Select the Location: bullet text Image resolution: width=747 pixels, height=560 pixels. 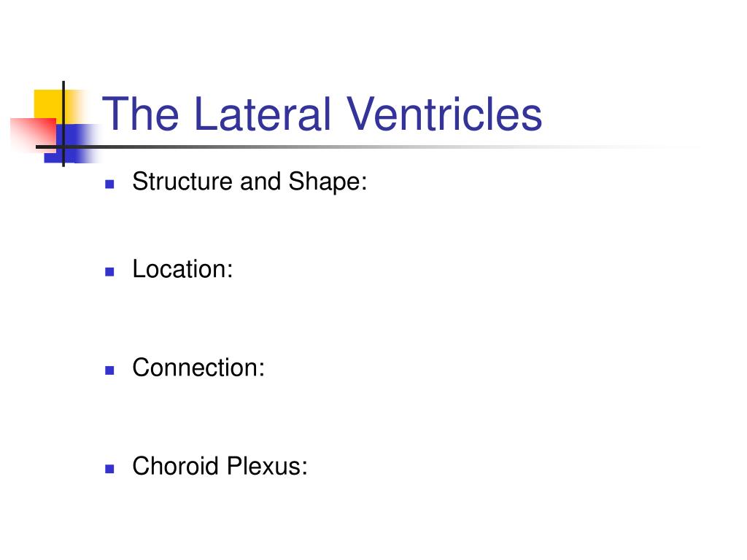coord(182,269)
